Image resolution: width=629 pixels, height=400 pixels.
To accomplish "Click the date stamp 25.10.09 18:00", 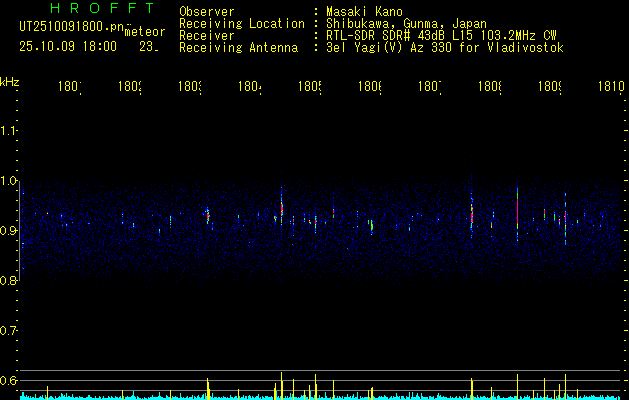I will tap(68, 47).
